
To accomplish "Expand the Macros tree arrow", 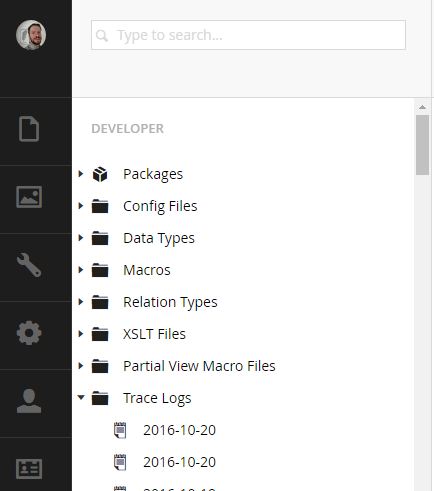I will 81,270.
